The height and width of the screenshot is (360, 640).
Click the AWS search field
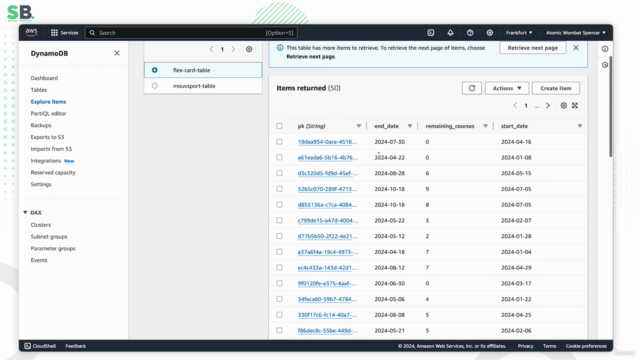coord(191,33)
